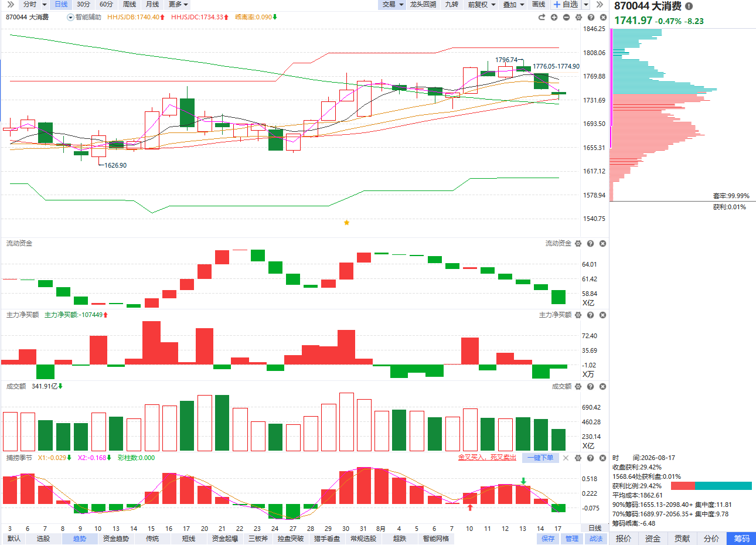Screen dimensions: 756x545
Task: Toggle the 智能辅助 smart assist option
Action: 84,17
